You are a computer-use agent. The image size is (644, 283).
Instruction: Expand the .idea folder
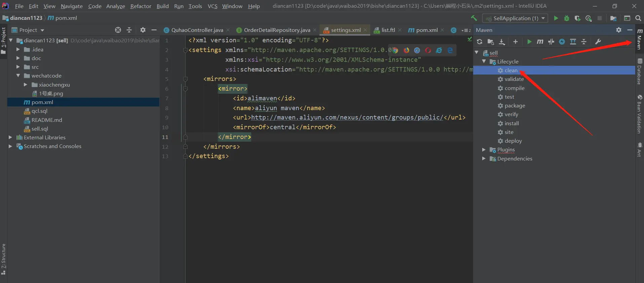point(18,49)
